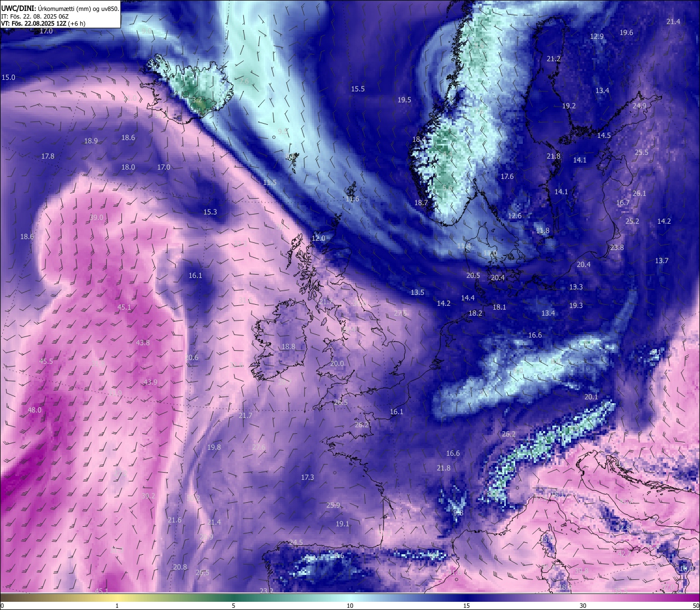Click the map value 13.5
This screenshot has width=700, height=610.
pos(417,293)
